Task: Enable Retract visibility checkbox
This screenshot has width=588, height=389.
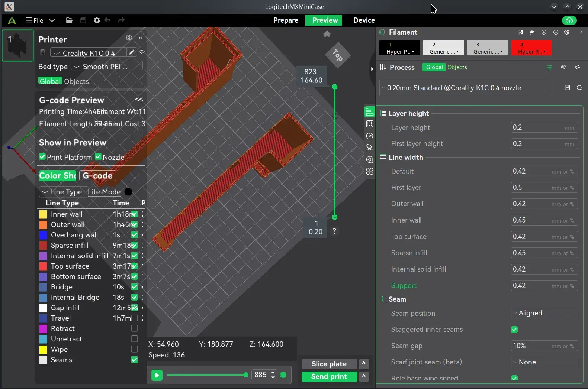Action: coord(135,328)
